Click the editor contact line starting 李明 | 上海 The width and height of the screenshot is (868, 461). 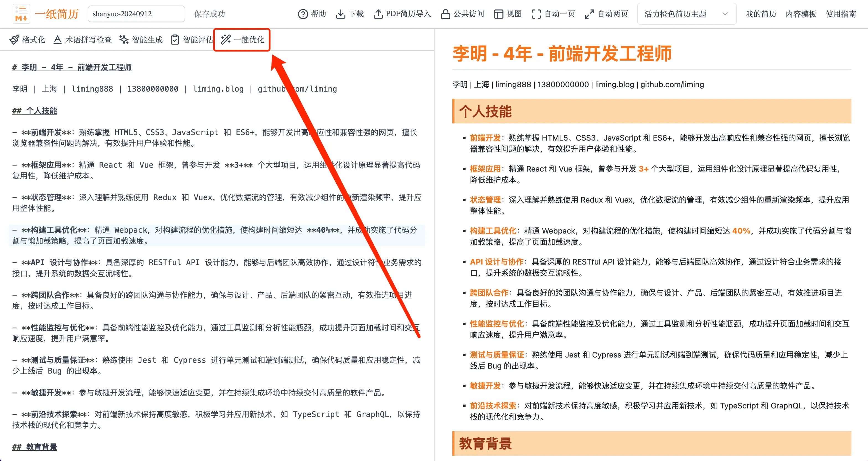tap(175, 89)
